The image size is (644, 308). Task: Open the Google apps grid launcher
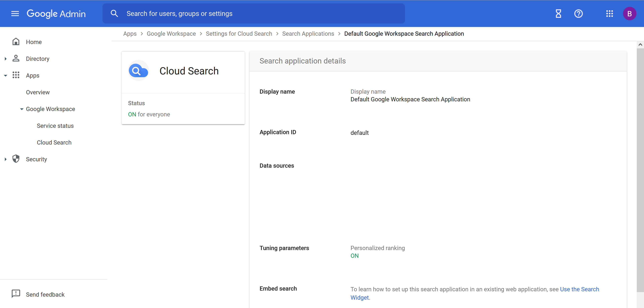610,13
